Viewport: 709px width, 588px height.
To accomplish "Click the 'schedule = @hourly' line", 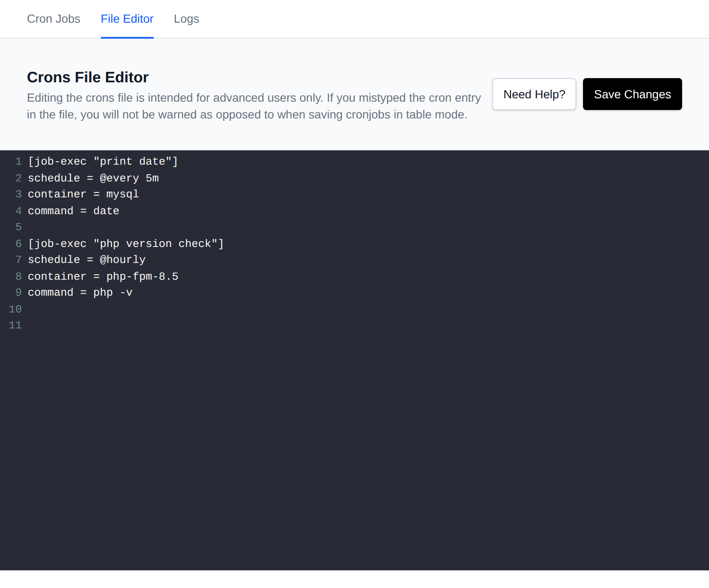I will click(87, 260).
